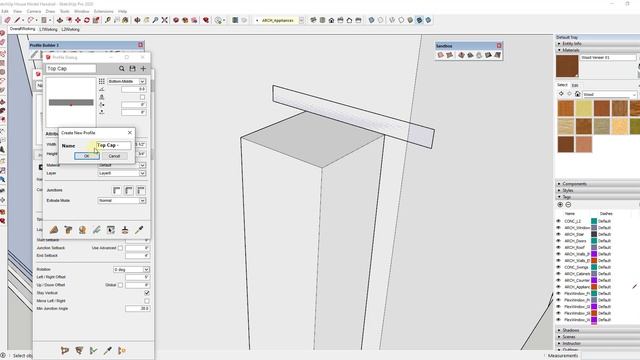The height and width of the screenshot is (360, 640).
Task: Click the last tool icon at Profile Builder bottom
Action: 122,350
